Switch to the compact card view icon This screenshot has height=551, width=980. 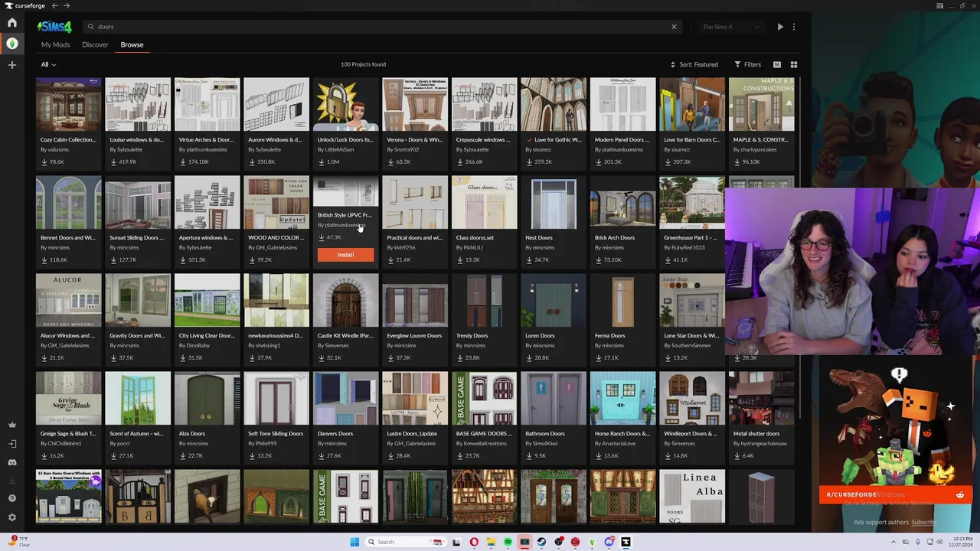[x=777, y=64]
